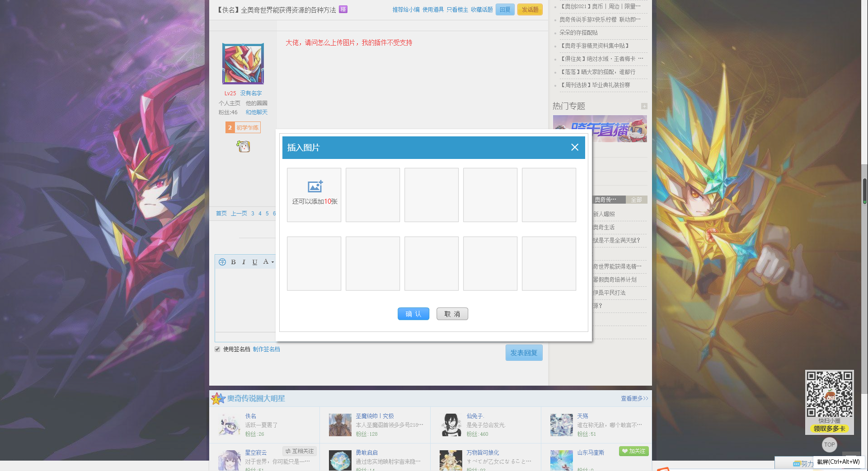Click the poster's avatar thumbnail
Viewport: 868px width, 471px height.
point(243,64)
